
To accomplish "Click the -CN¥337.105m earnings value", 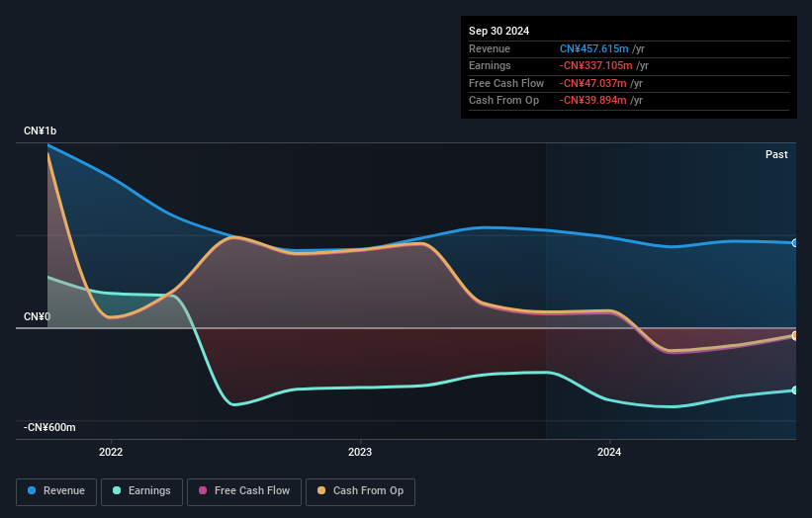I will click(595, 65).
